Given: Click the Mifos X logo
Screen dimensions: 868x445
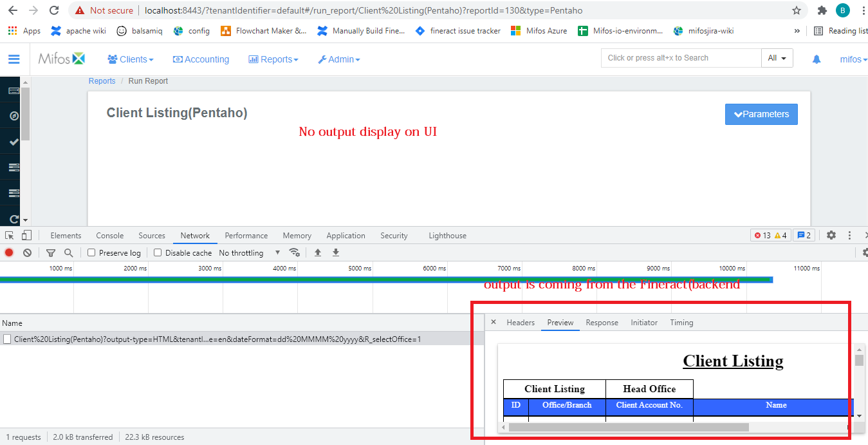Looking at the screenshot, I should coord(62,58).
